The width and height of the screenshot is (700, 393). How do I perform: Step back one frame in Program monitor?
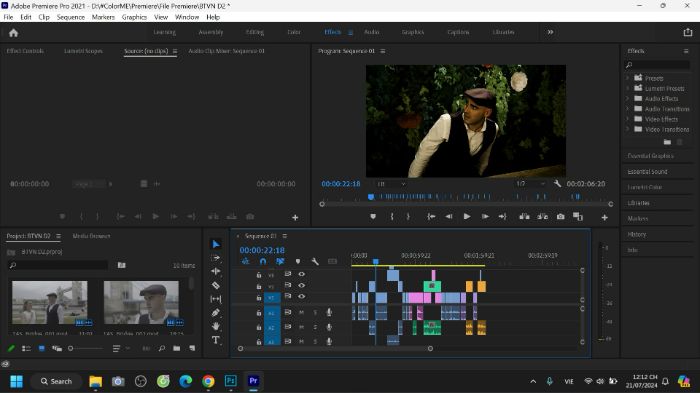[x=449, y=217]
